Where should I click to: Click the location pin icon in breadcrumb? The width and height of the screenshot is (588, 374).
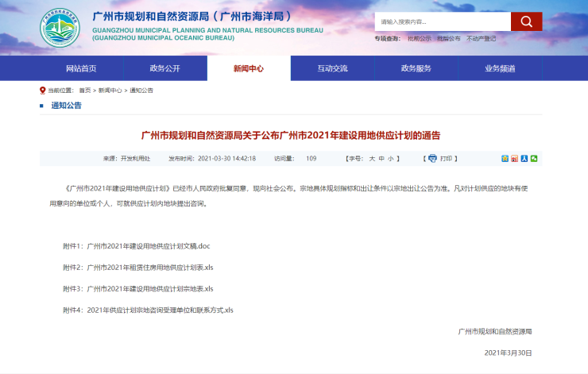pos(42,91)
